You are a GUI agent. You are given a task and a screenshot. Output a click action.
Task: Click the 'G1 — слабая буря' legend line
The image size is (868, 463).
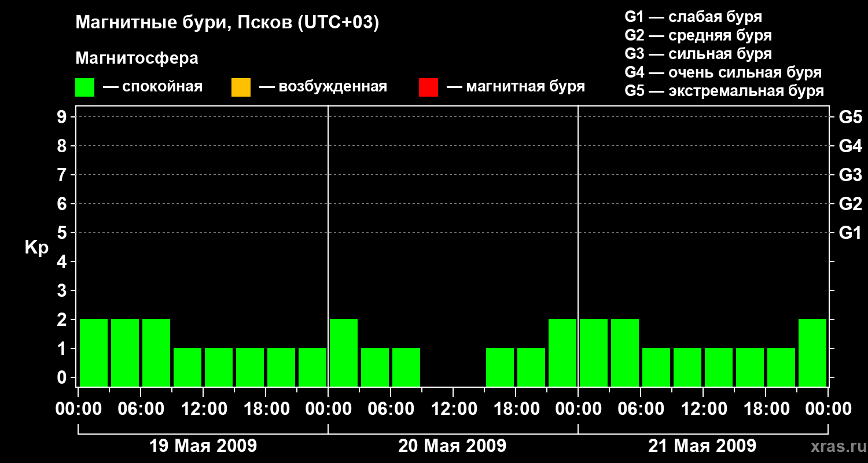(x=693, y=17)
